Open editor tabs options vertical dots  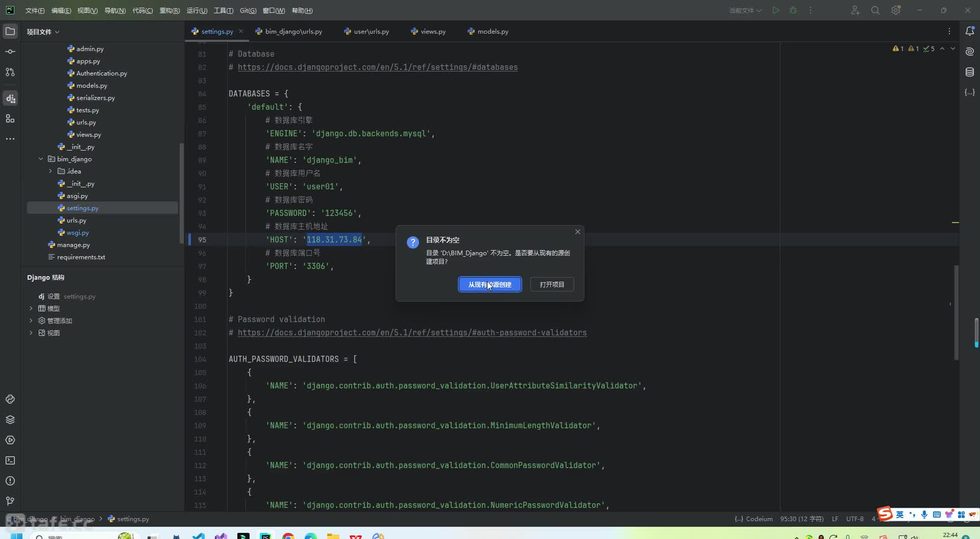[949, 31]
